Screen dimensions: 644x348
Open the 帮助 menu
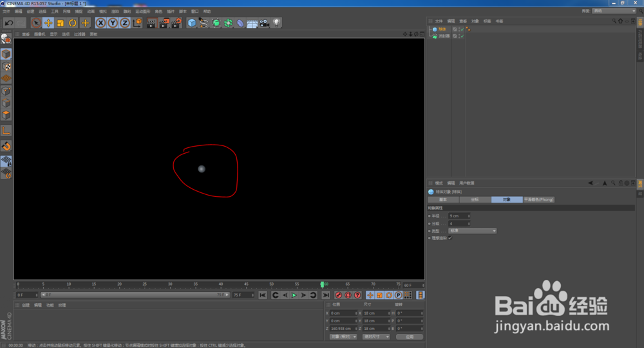[207, 12]
